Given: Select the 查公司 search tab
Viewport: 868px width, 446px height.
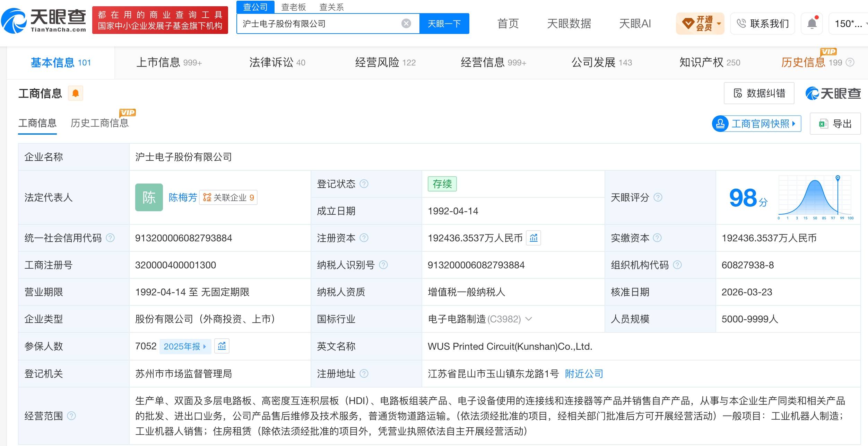Looking at the screenshot, I should (255, 7).
